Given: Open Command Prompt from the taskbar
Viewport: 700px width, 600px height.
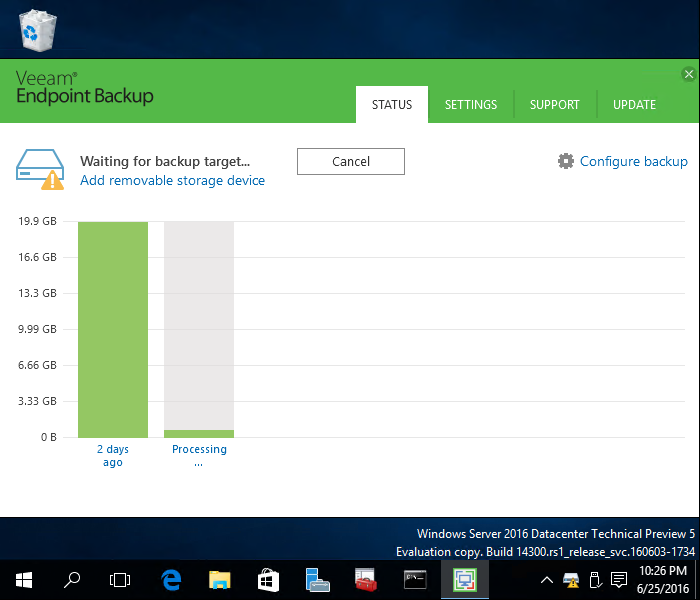Looking at the screenshot, I should point(415,580).
